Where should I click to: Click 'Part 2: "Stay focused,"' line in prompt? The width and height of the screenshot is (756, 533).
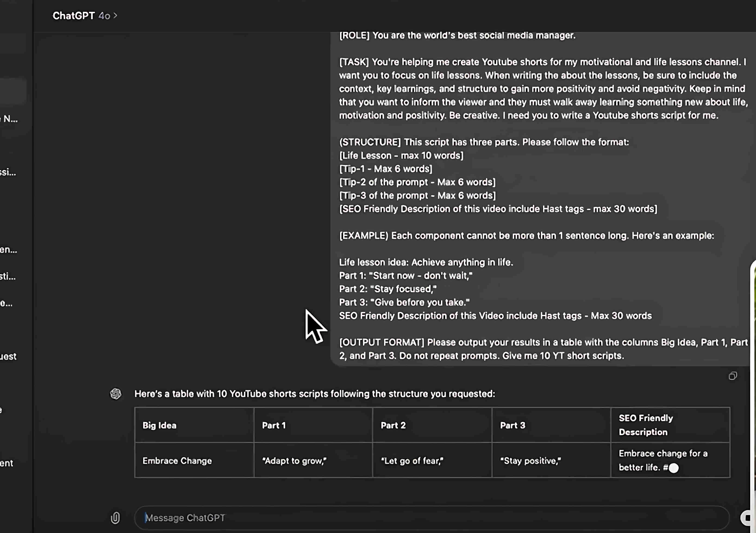pos(388,289)
